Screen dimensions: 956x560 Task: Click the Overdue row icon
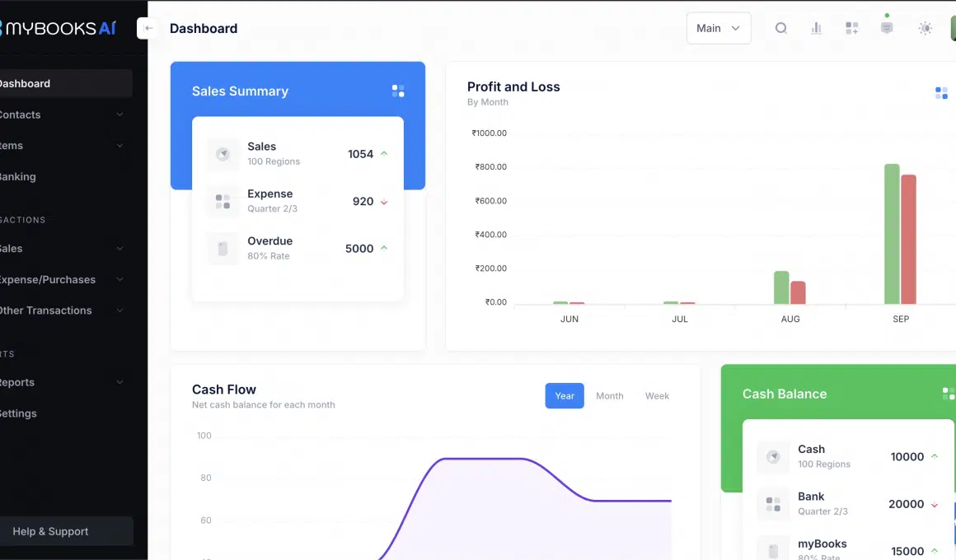coord(223,249)
